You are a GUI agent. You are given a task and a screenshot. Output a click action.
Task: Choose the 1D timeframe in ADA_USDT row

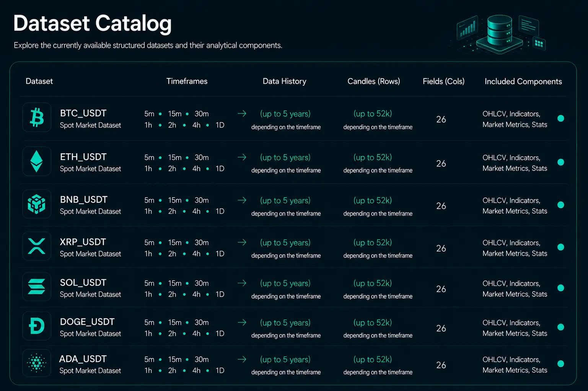click(x=220, y=370)
